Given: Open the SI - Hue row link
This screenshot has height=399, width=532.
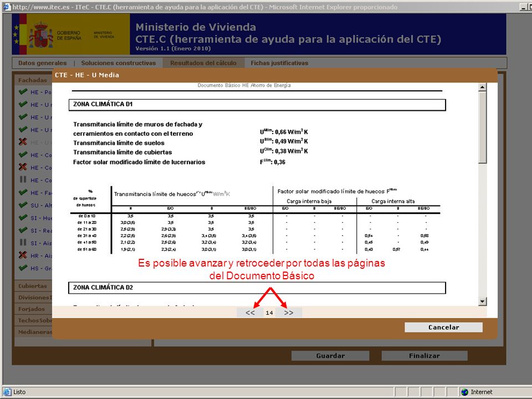Looking at the screenshot, I should tap(41, 218).
